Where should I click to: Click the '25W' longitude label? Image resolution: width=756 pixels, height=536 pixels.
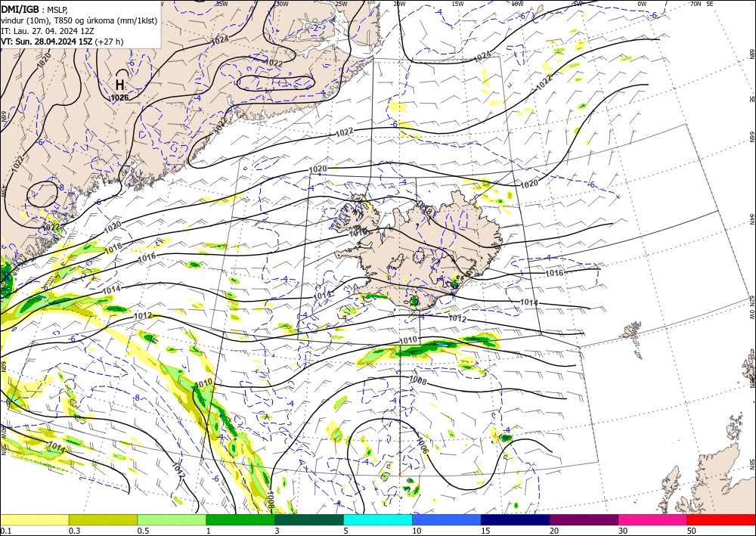(x=341, y=4)
